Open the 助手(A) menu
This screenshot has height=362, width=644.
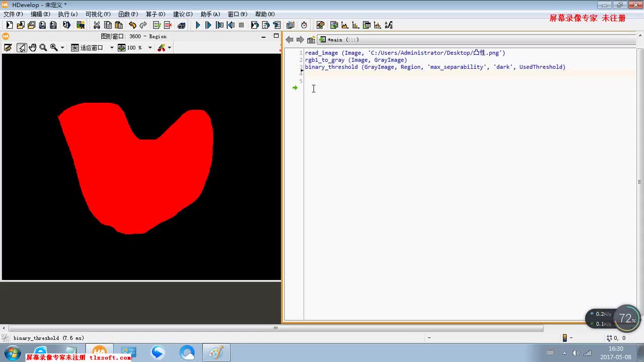[x=210, y=14]
